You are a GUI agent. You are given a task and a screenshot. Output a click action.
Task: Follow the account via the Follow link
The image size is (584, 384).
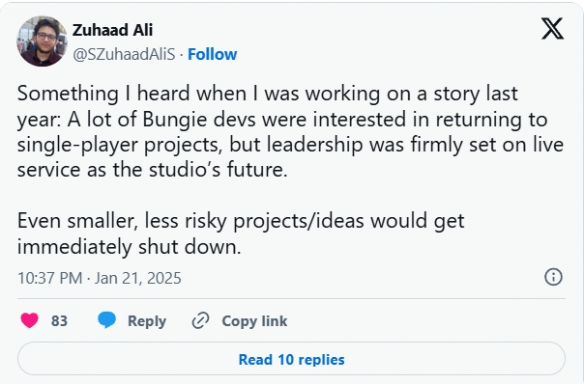(x=212, y=54)
